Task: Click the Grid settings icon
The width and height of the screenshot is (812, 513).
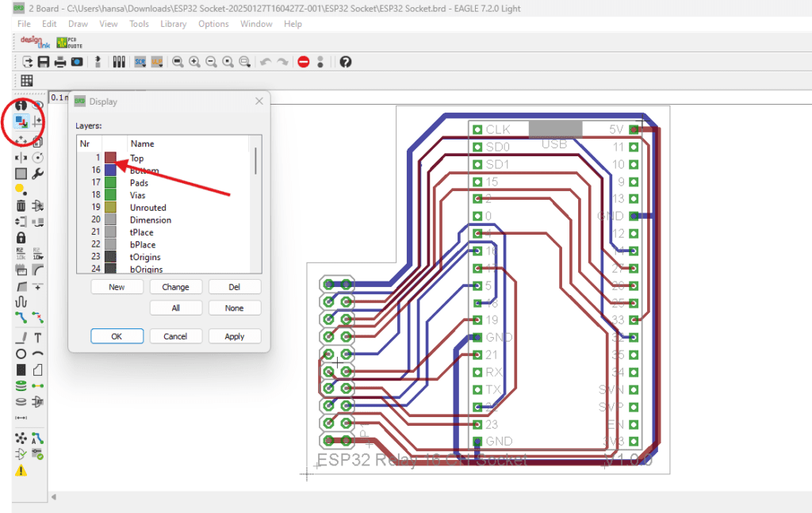Action: tap(26, 80)
